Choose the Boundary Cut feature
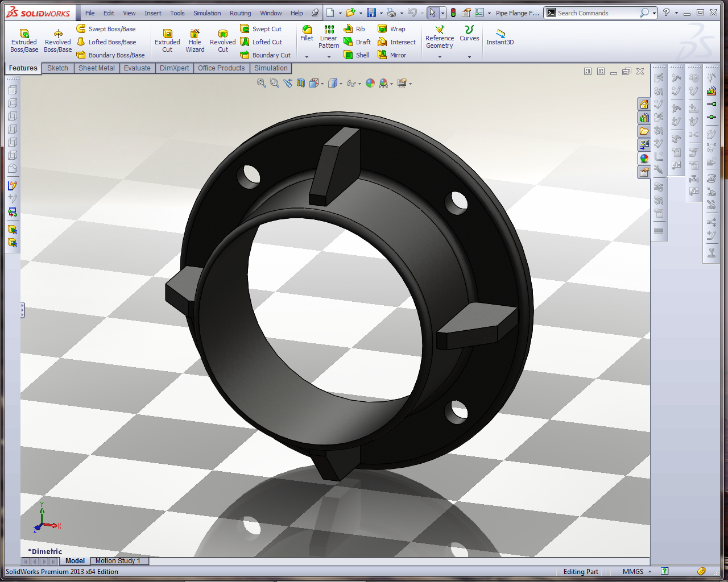Viewport: 728px width, 582px height. (265, 55)
